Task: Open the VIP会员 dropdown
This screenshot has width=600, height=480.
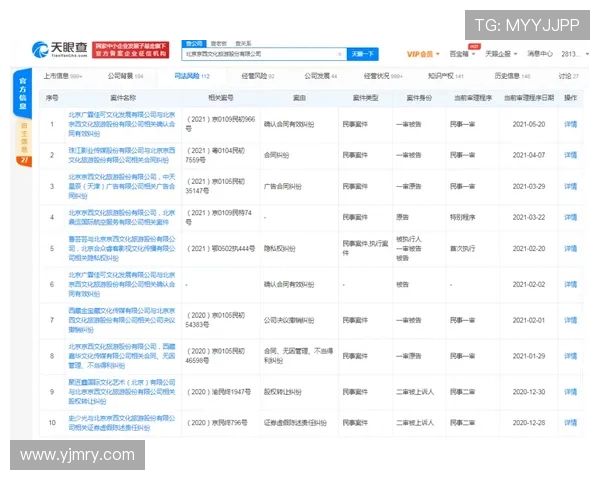Action: [x=423, y=54]
